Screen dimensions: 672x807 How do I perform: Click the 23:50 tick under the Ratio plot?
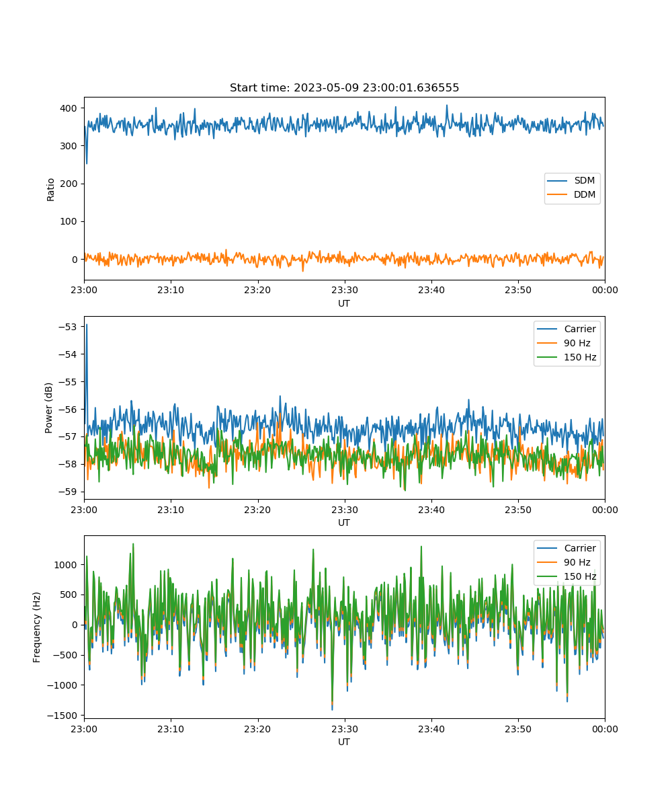(518, 290)
